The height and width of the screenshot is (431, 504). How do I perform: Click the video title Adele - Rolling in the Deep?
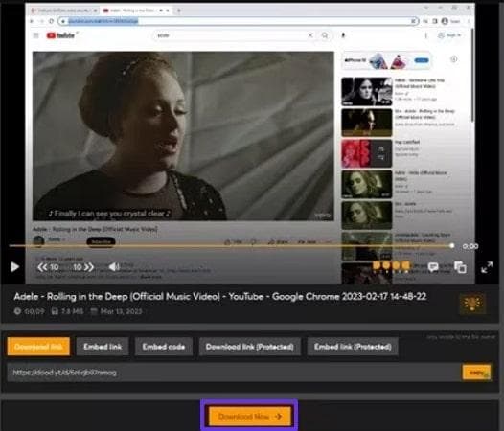(219, 296)
